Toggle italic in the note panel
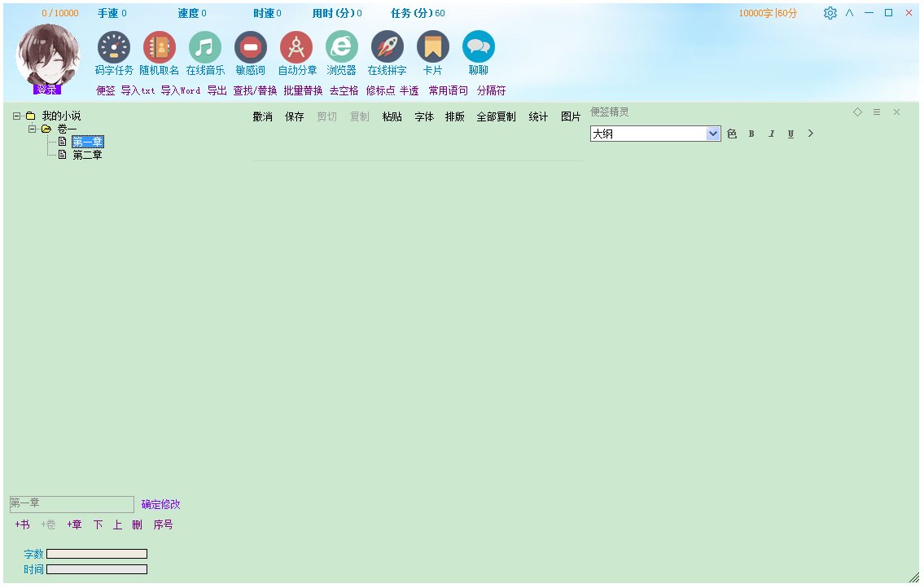This screenshot has width=924, height=588. [771, 134]
